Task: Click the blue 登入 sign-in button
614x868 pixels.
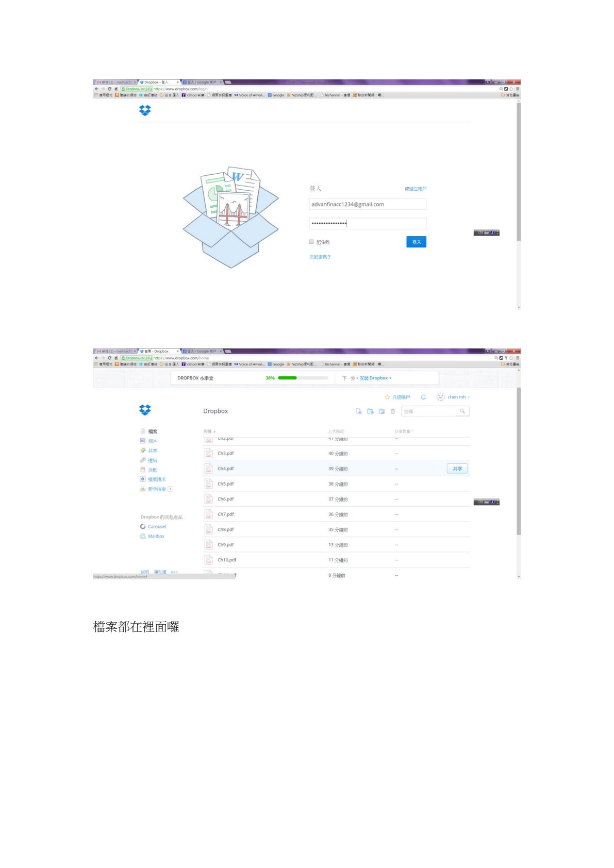Action: [x=416, y=242]
